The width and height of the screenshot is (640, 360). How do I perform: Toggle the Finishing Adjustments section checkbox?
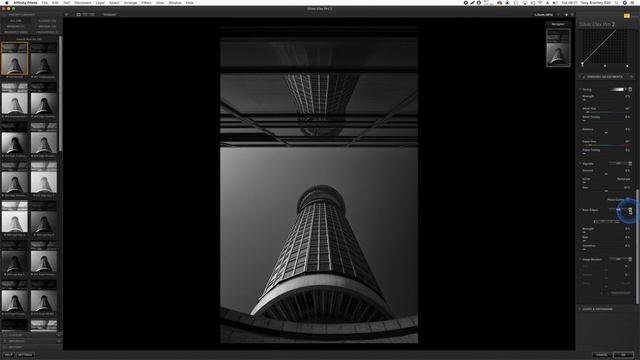tap(584, 77)
